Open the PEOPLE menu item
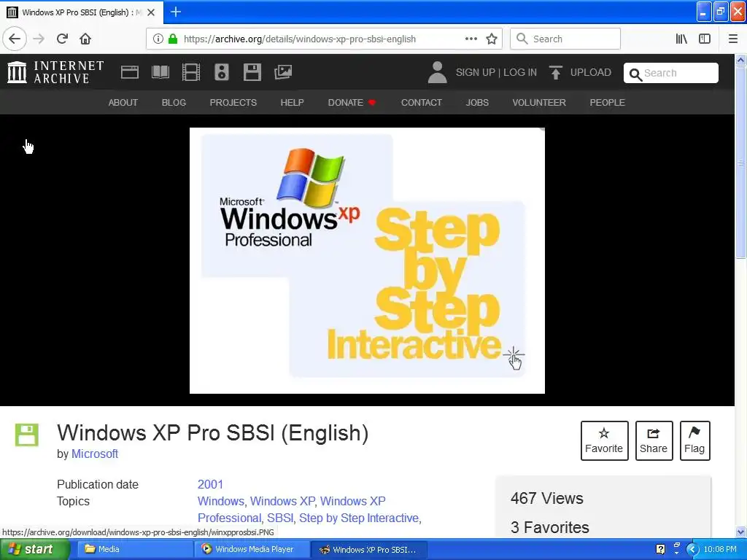 click(608, 102)
